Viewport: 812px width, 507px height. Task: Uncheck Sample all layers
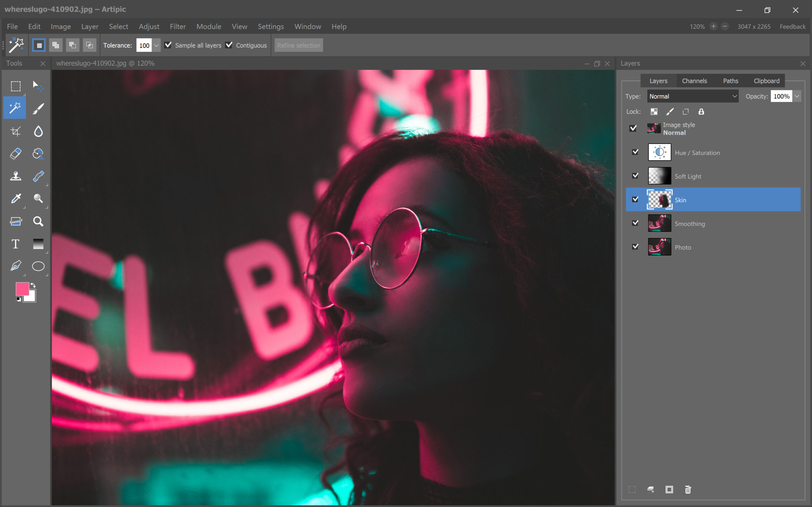168,45
